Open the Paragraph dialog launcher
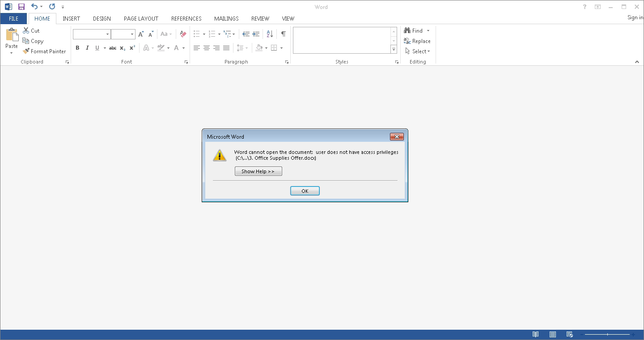The width and height of the screenshot is (644, 340). (287, 62)
